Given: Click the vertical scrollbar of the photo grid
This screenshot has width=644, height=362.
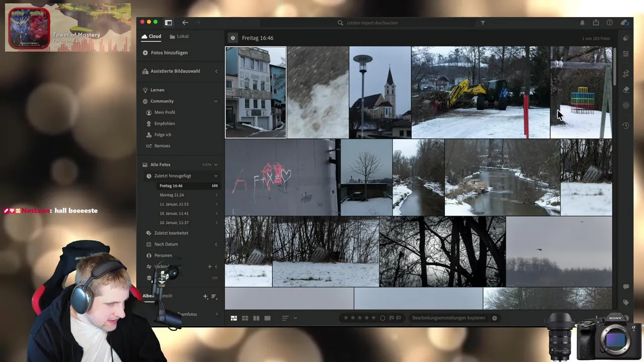Looking at the screenshot, I should click(x=614, y=68).
